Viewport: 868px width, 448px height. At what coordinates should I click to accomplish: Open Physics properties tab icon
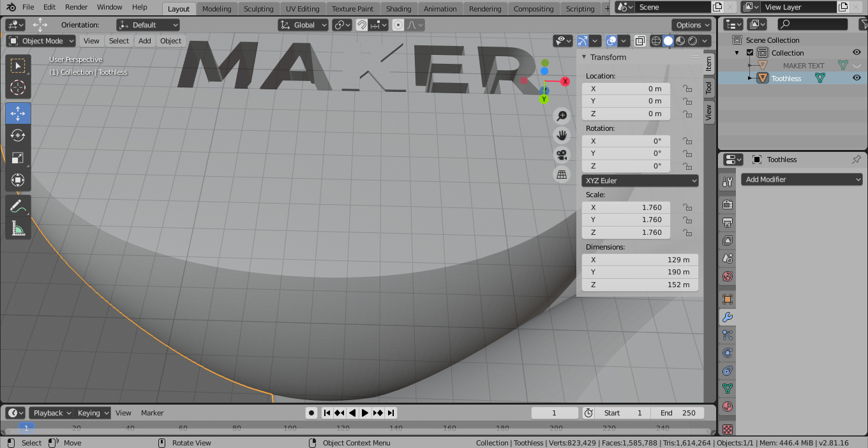[727, 353]
